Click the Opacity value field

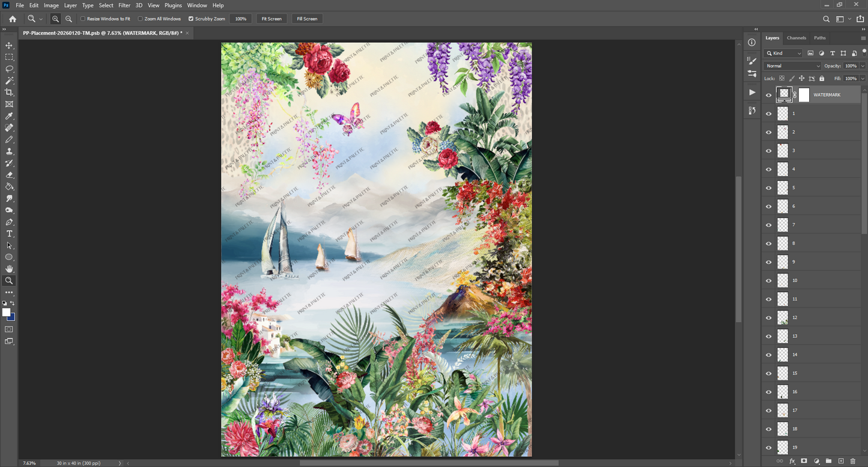click(x=851, y=66)
